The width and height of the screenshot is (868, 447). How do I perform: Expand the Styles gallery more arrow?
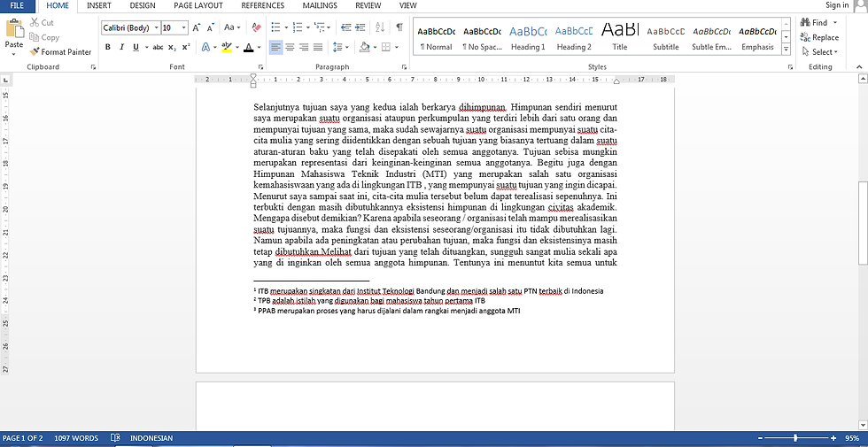coord(787,50)
